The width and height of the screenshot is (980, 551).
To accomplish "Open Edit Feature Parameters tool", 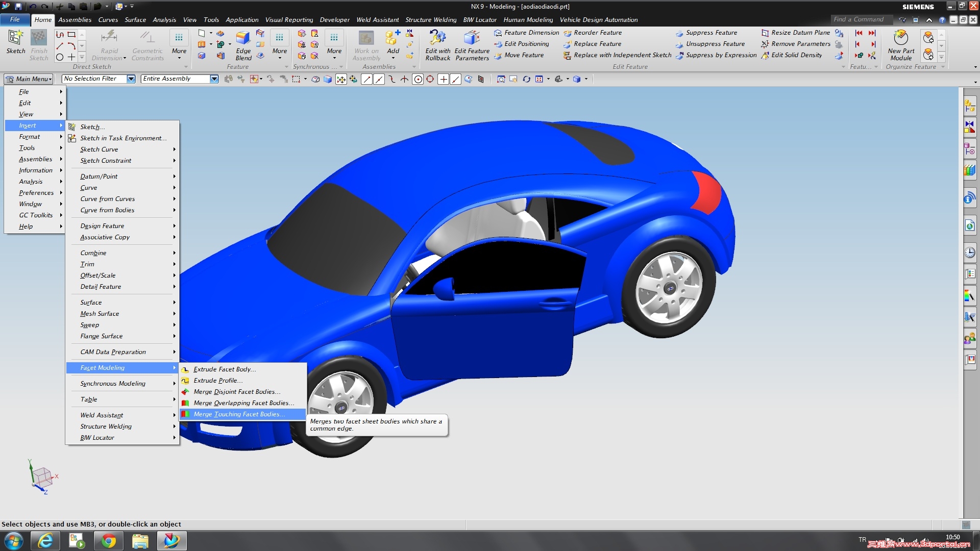I will [x=472, y=45].
